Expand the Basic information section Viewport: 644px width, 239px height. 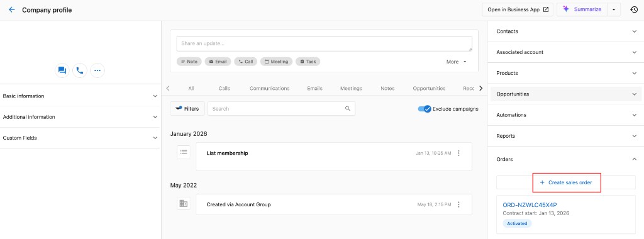click(80, 96)
